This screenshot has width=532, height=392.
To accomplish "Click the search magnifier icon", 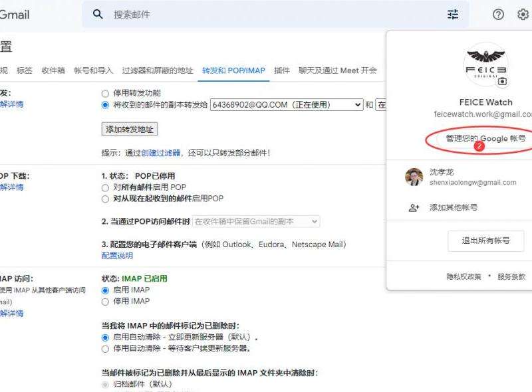I will (x=98, y=14).
